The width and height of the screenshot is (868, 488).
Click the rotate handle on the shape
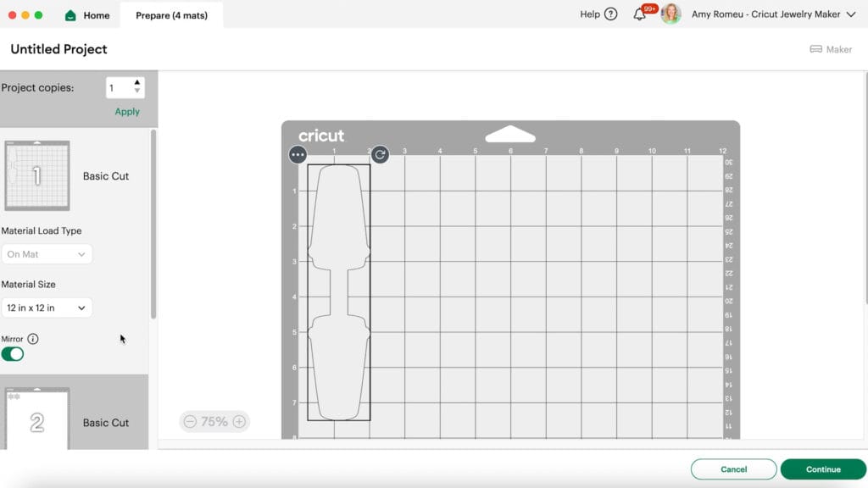point(380,154)
